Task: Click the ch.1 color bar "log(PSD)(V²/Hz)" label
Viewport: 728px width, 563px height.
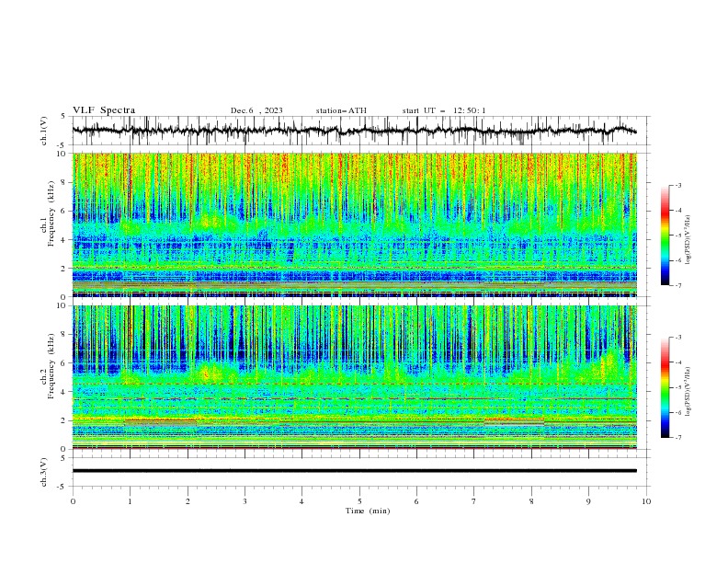Action: (688, 240)
